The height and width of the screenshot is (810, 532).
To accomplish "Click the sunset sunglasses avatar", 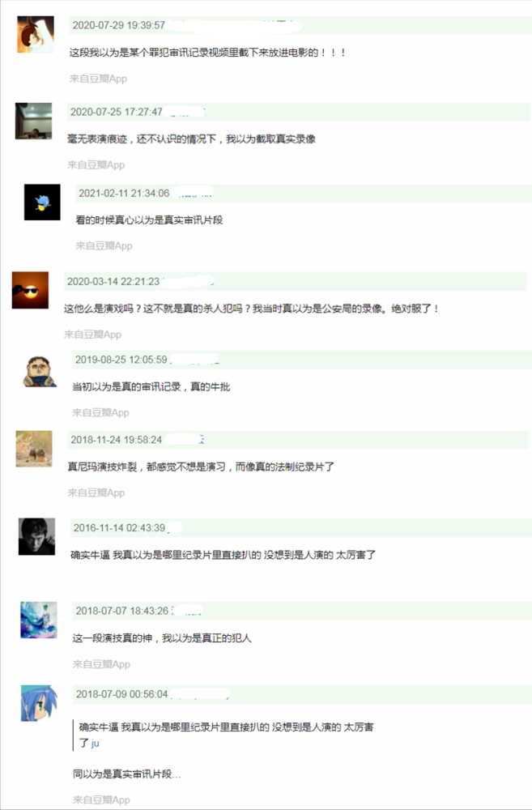I will click(31, 290).
